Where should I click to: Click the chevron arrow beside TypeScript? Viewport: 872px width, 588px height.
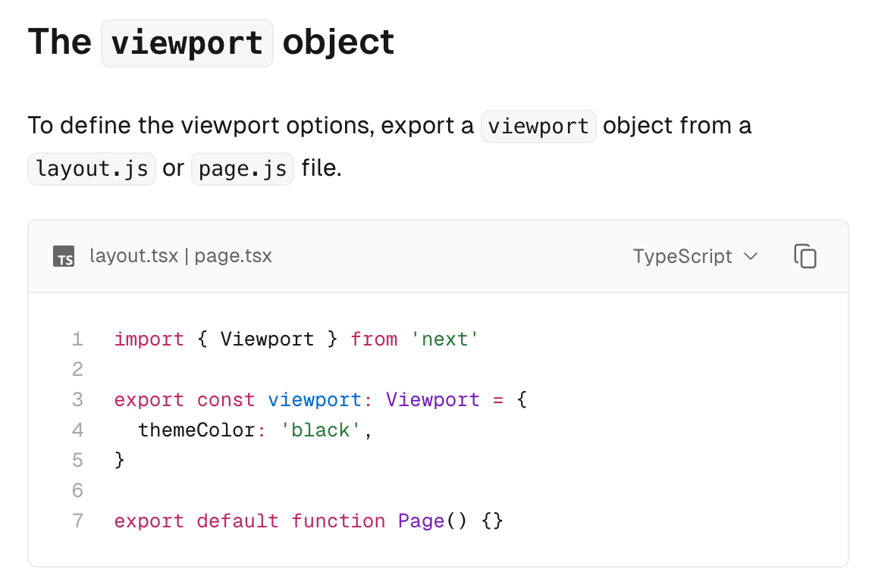[751, 256]
